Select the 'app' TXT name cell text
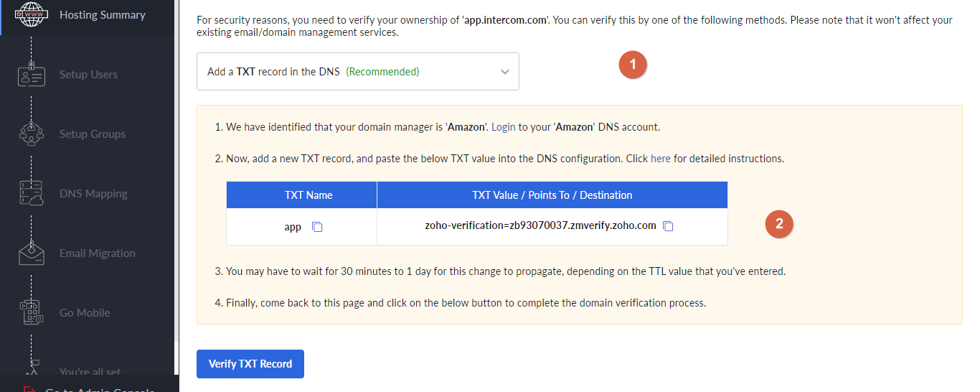 (x=293, y=226)
